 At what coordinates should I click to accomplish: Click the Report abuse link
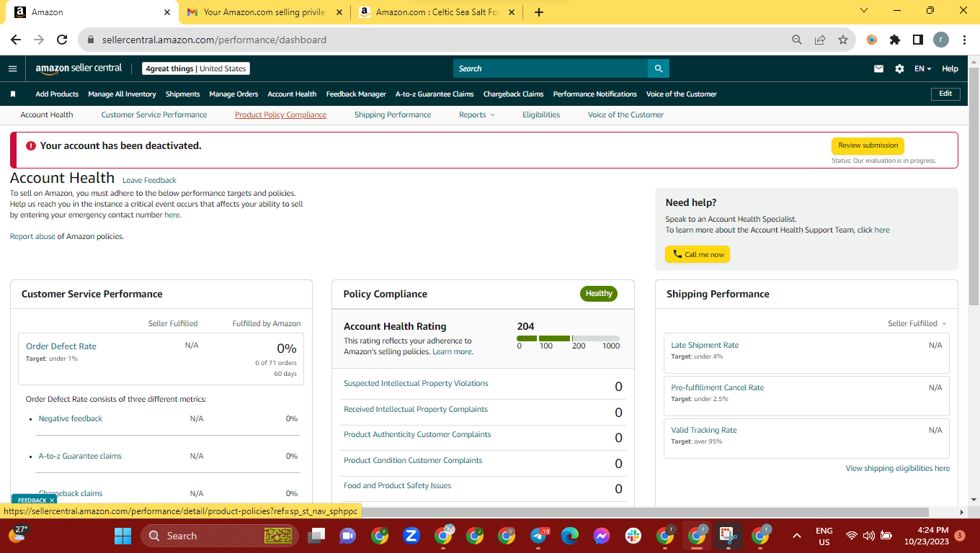(x=32, y=237)
